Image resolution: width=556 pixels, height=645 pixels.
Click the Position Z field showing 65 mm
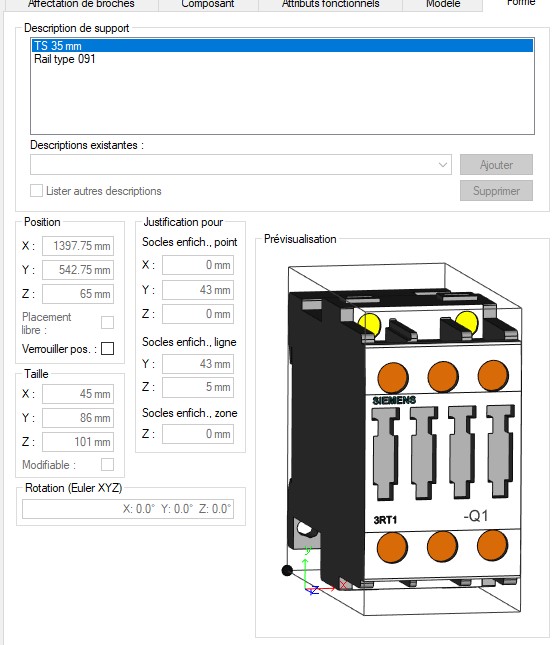coord(78,294)
